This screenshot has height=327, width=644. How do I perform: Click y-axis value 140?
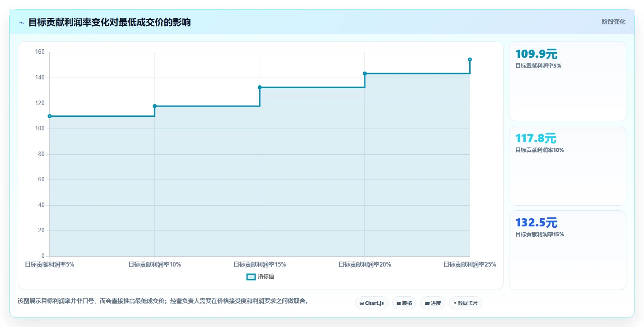[x=40, y=78]
